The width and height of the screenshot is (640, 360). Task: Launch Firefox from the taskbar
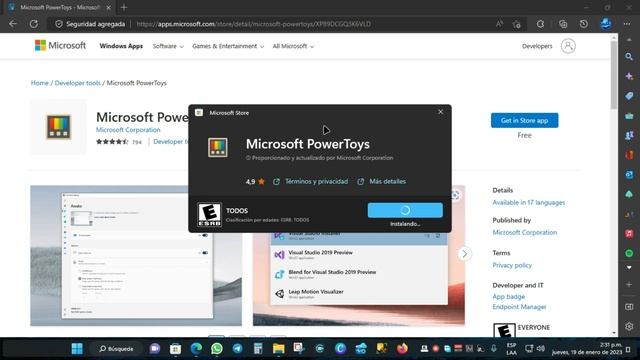point(402,349)
